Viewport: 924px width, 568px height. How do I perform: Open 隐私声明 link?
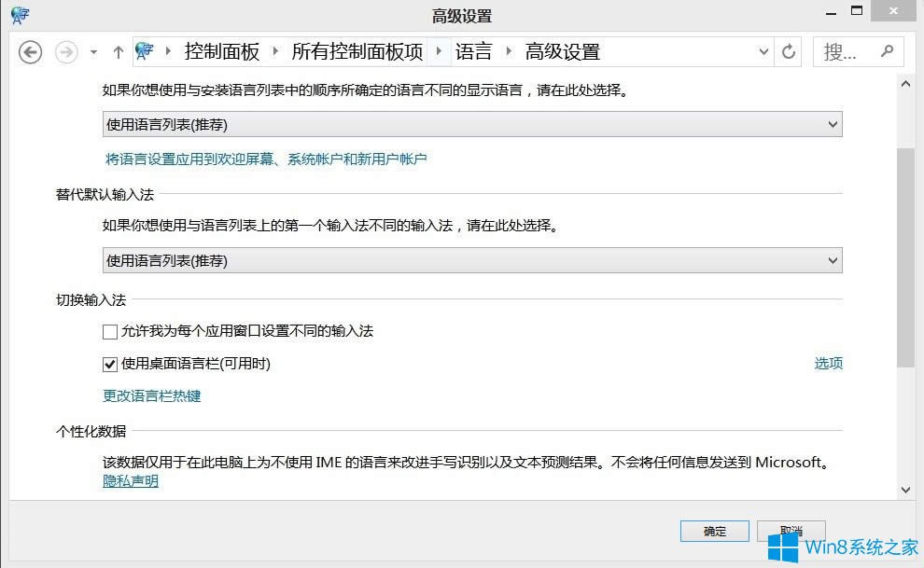click(x=131, y=481)
